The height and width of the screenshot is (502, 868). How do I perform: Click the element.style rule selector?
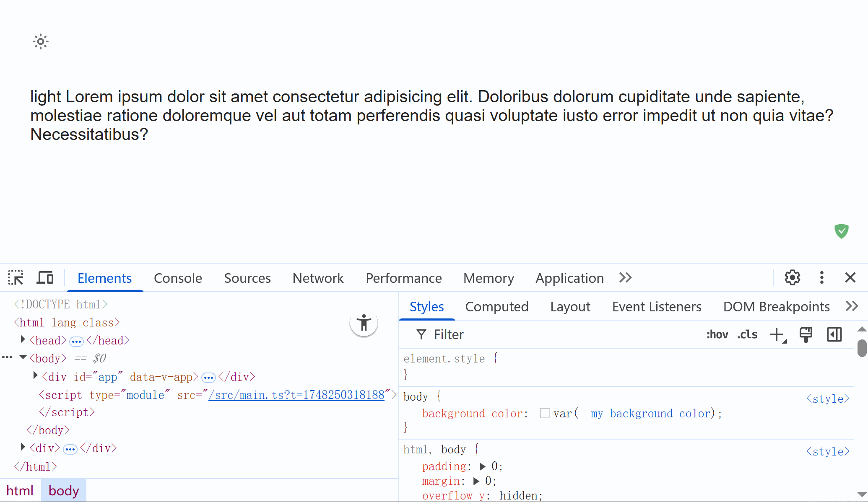(x=444, y=359)
